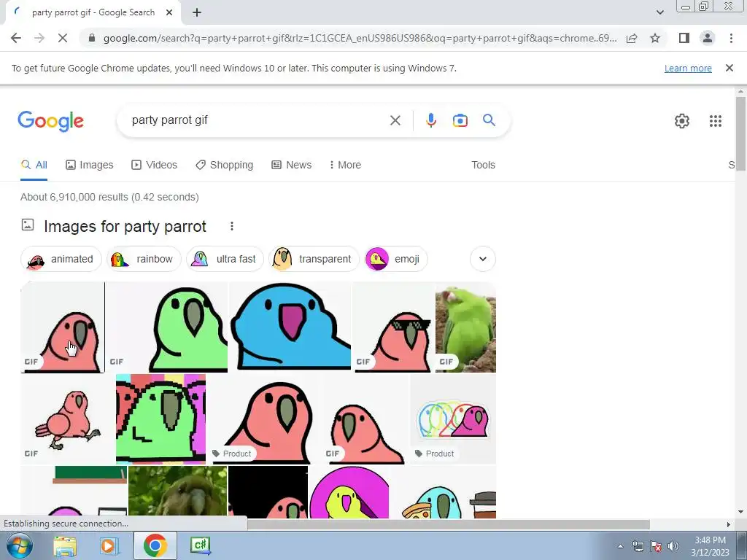This screenshot has height=560, width=747.
Task: Switch to the Images tab
Action: pos(90,166)
